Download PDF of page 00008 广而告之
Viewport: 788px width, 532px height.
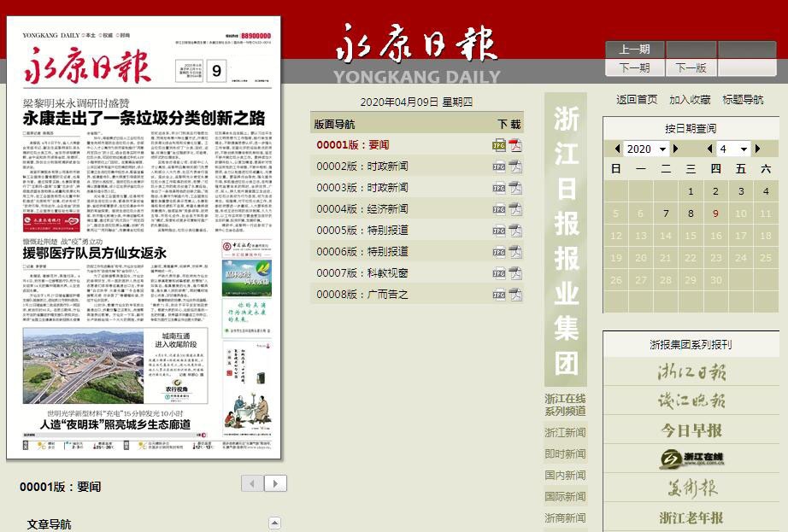click(x=515, y=295)
